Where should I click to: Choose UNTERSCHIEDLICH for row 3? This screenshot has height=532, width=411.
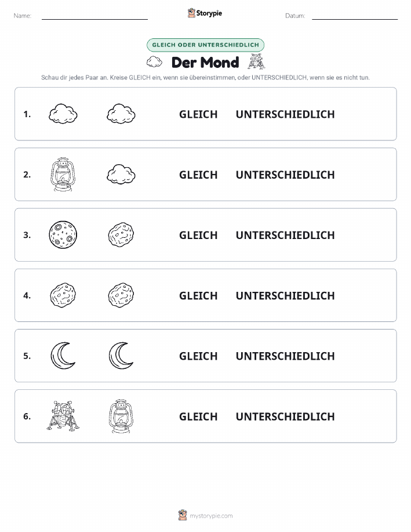285,235
